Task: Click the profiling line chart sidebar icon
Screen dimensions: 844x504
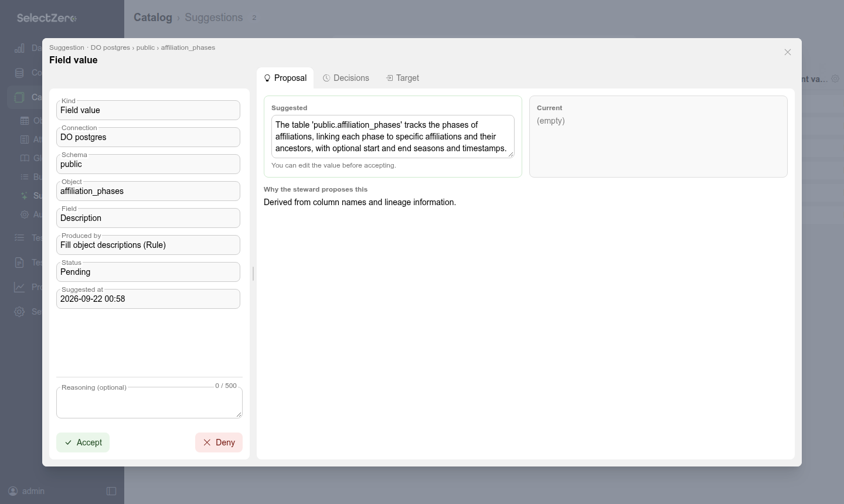Action: [x=19, y=287]
